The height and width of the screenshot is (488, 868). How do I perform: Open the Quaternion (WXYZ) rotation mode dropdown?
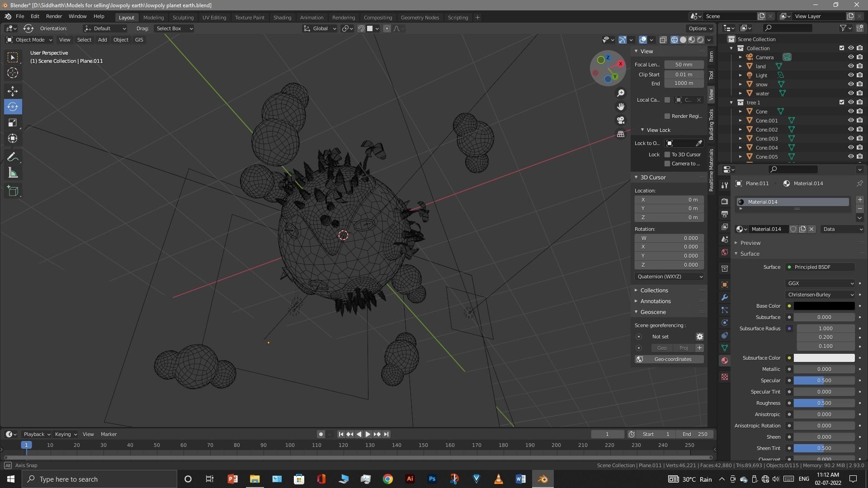coord(669,277)
